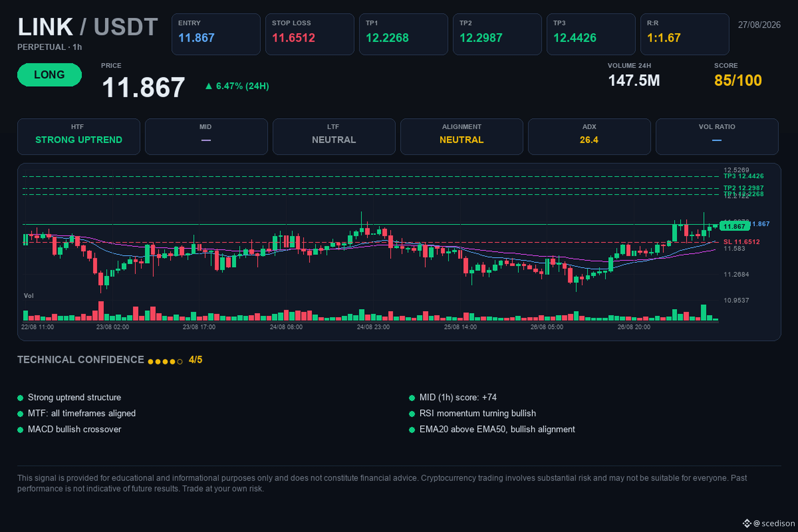Select the TP3 card in the header
This screenshot has width=798, height=532.
pyautogui.click(x=591, y=34)
